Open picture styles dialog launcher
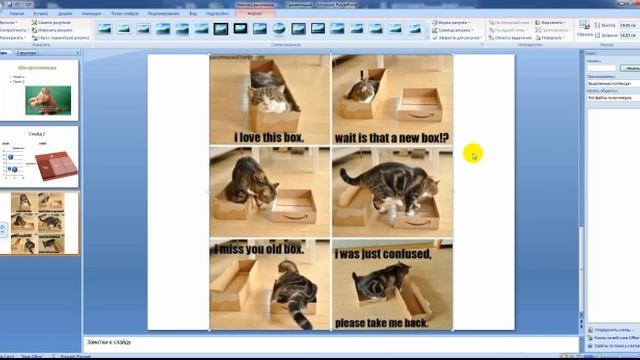 click(482, 44)
